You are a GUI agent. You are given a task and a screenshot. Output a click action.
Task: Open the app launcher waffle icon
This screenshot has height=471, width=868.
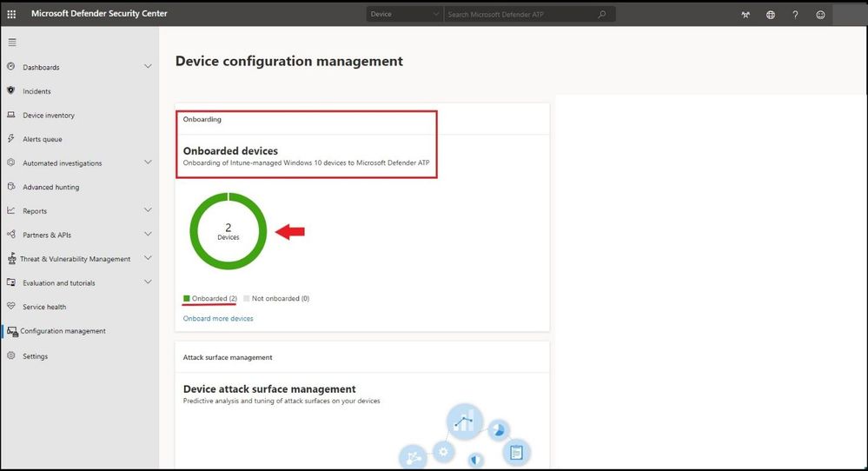pyautogui.click(x=11, y=15)
